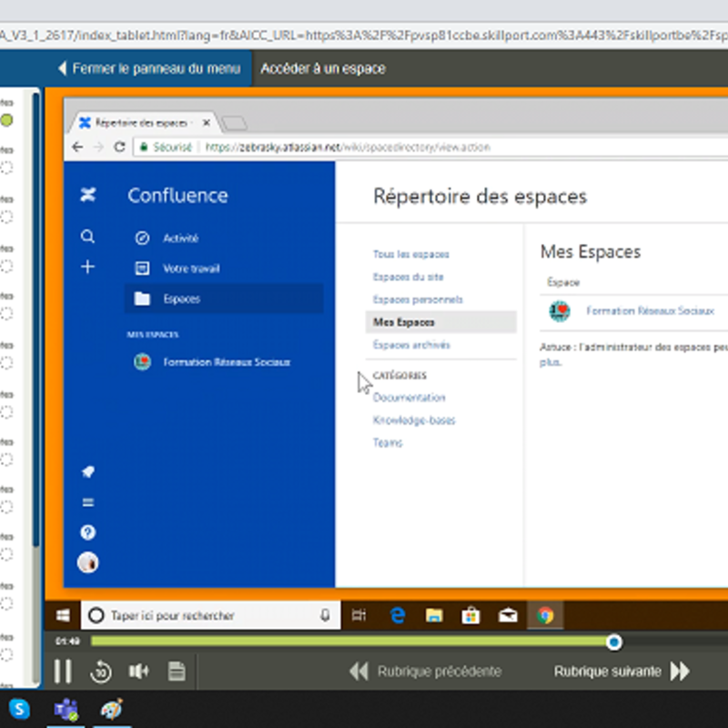728x728 pixels.
Task: Click the Répertoire des espaces heading
Action: [480, 197]
